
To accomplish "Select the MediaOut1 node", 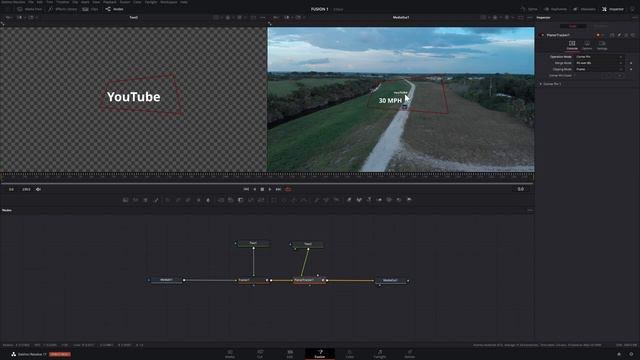I will [x=391, y=280].
